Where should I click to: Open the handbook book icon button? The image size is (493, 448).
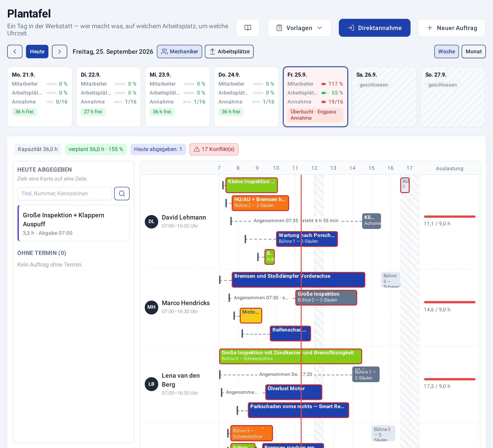[x=247, y=28]
